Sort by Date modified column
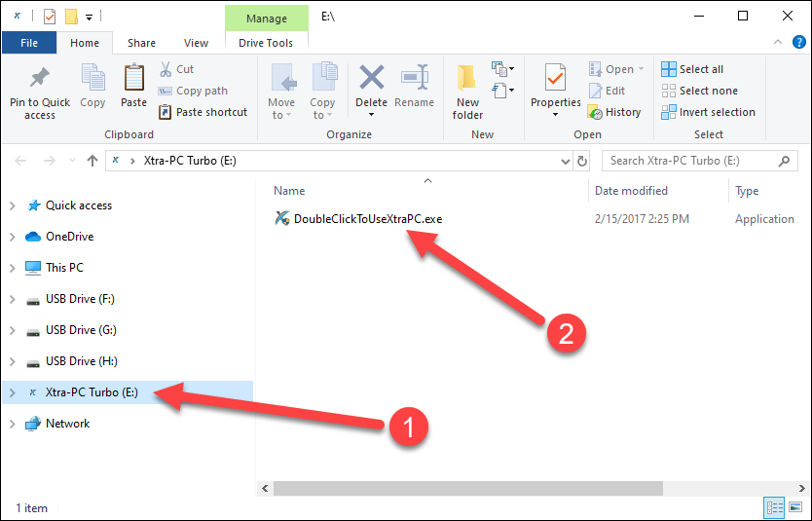Image resolution: width=812 pixels, height=521 pixels. pos(631,191)
